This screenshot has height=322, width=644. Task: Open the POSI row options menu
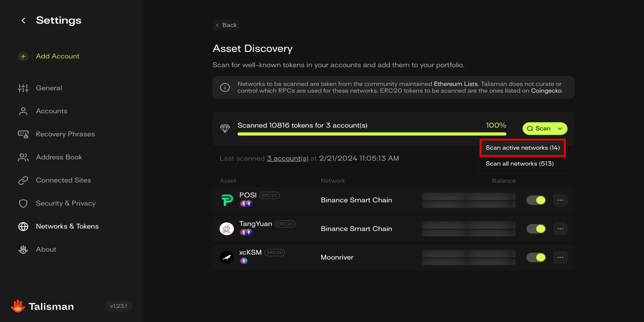tap(560, 200)
